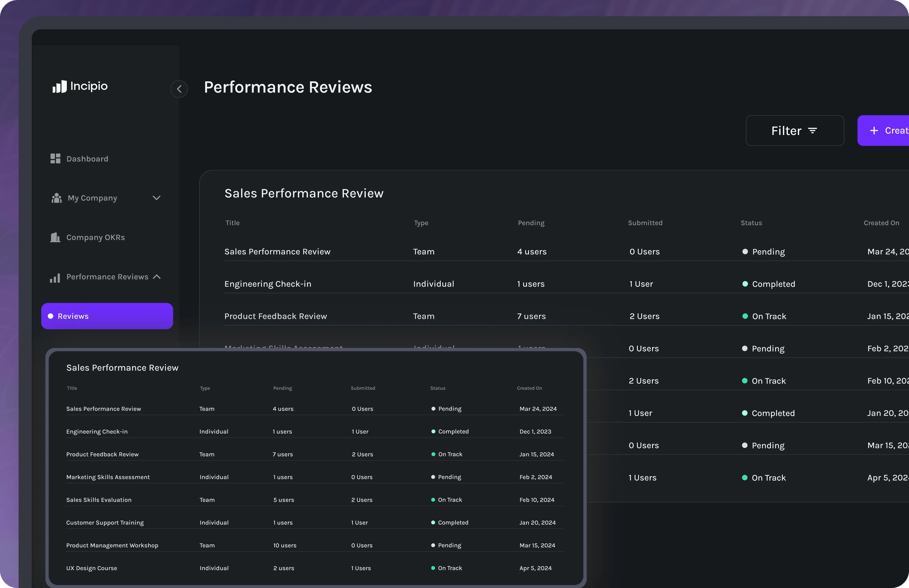Viewport: 909px width, 588px height.
Task: Click the Dashboard grid icon
Action: [x=55, y=159]
